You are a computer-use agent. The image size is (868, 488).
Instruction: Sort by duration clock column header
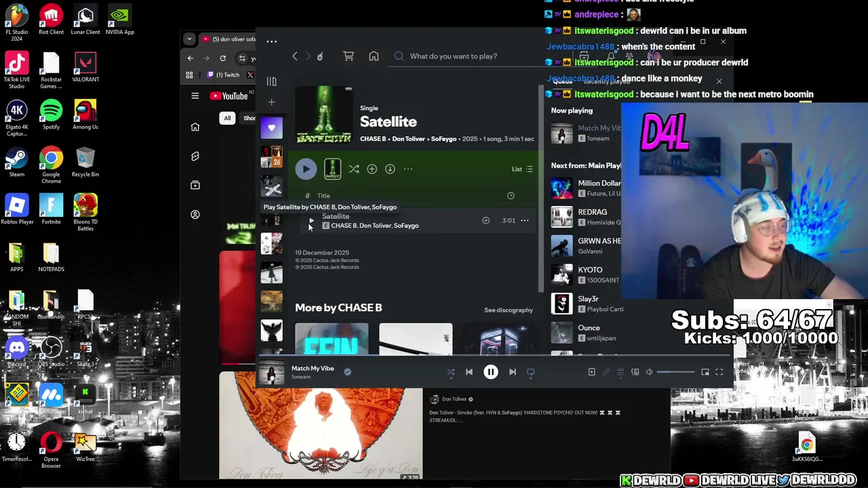pyautogui.click(x=511, y=196)
